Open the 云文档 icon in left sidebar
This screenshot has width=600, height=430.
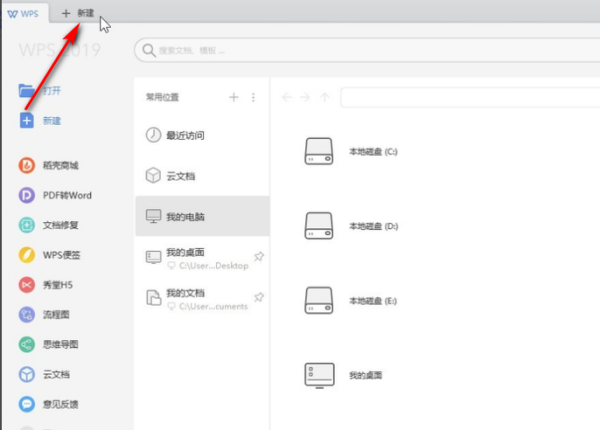click(27, 374)
